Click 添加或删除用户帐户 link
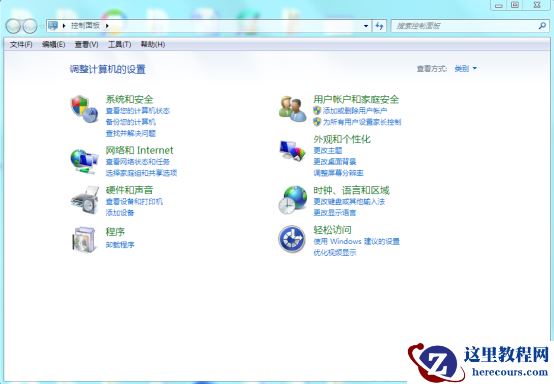This screenshot has height=384, width=554. [x=355, y=111]
